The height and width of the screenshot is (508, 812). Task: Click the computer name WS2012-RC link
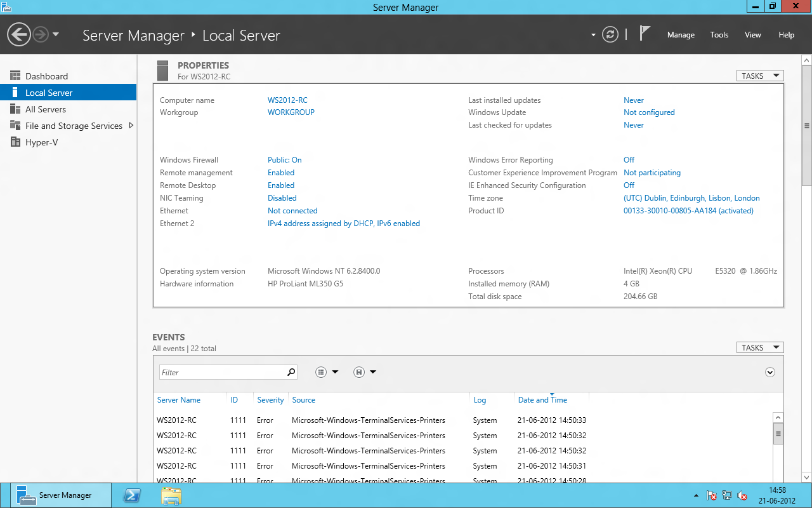click(287, 100)
